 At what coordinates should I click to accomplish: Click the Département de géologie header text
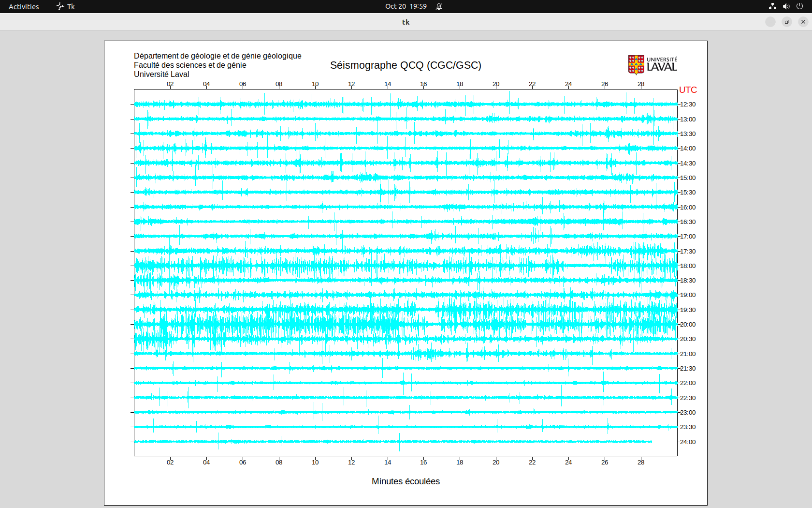click(x=217, y=56)
